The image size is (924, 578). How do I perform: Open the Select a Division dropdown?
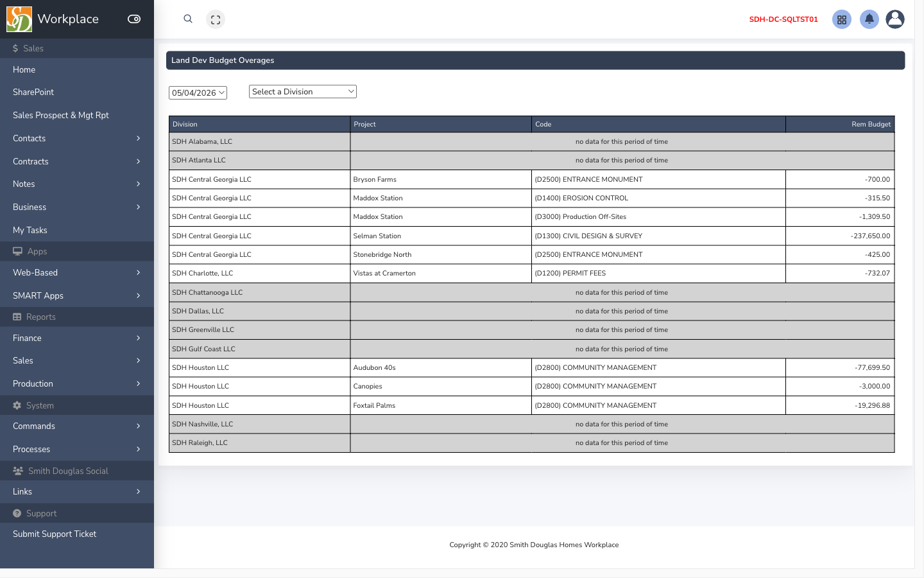303,92
